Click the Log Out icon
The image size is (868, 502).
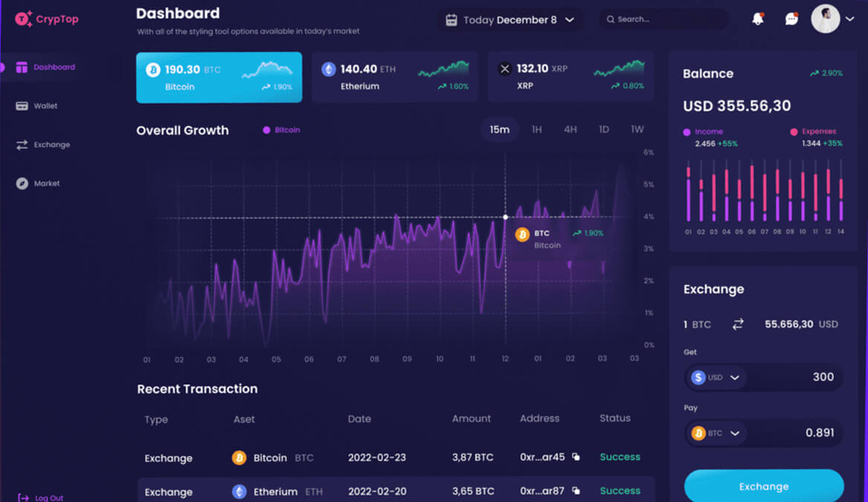point(24,498)
